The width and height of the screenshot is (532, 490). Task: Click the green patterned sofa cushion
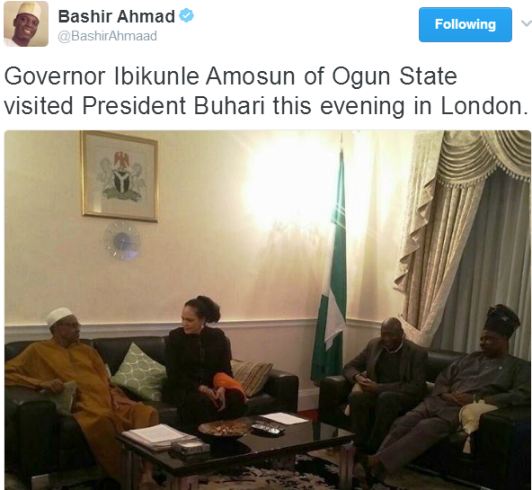coord(139,371)
